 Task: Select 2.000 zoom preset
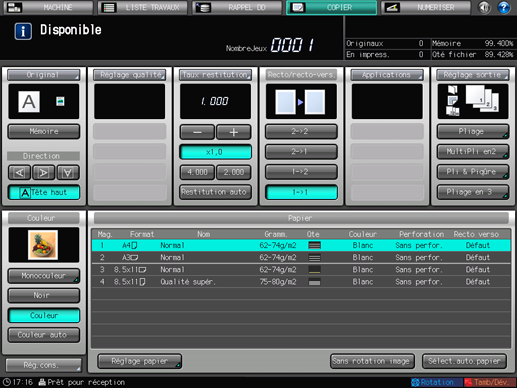pyautogui.click(x=233, y=172)
